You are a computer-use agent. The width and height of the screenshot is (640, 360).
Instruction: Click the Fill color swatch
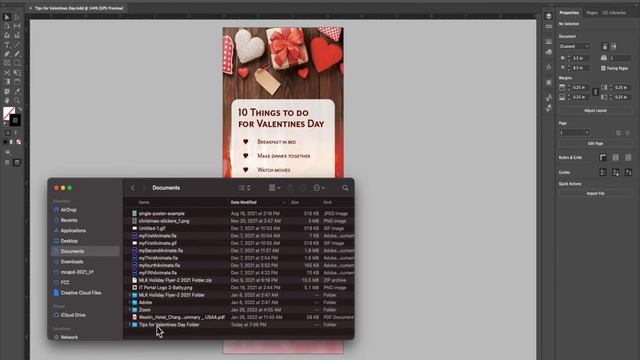pos(9,113)
